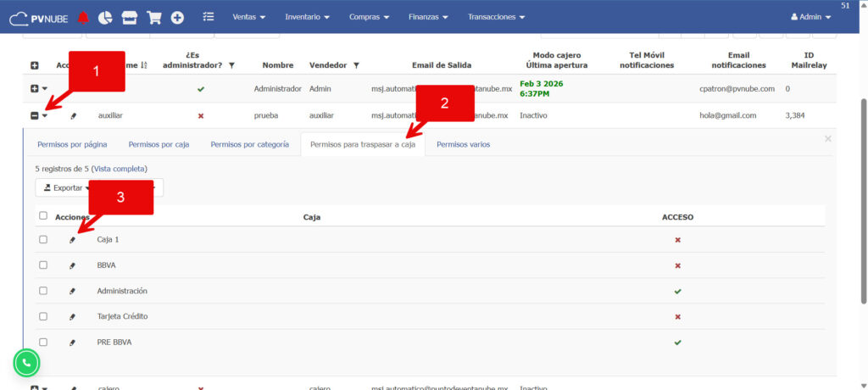Open the task list icon
Image resolution: width=868 pixels, height=390 pixels.
[x=209, y=17]
